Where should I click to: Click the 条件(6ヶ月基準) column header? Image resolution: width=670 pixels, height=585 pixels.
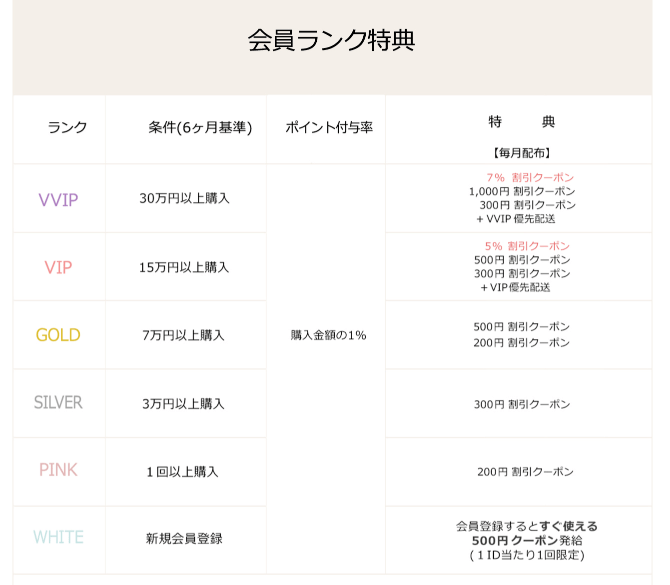coord(200,127)
